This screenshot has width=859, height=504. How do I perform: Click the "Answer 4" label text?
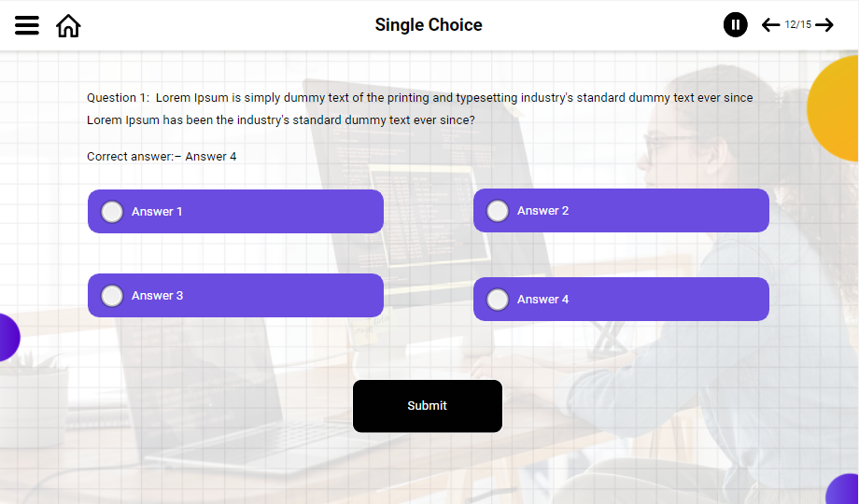pyautogui.click(x=542, y=300)
